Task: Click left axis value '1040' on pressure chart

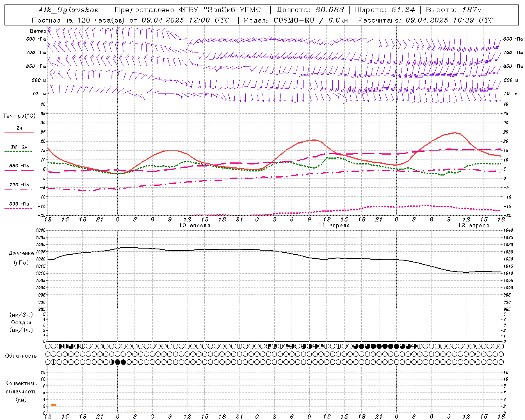Action: (x=41, y=230)
